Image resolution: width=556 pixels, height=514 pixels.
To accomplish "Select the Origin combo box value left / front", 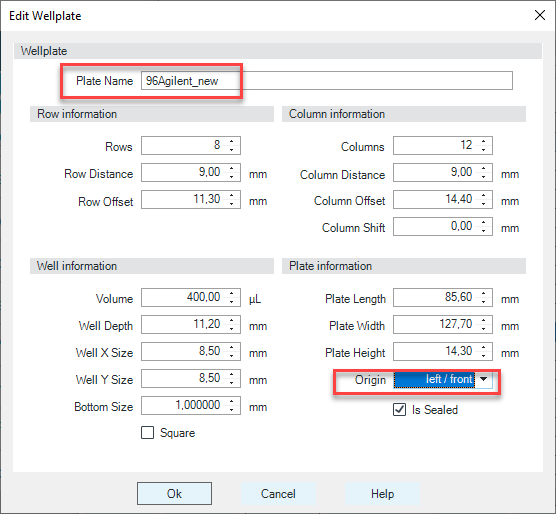I will (x=434, y=379).
